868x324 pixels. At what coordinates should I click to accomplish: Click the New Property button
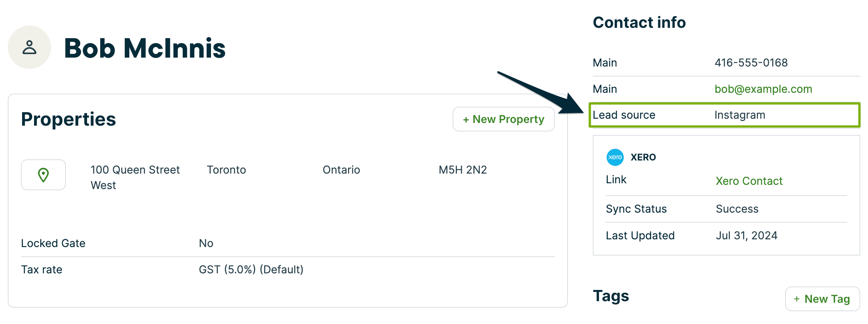pyautogui.click(x=503, y=119)
